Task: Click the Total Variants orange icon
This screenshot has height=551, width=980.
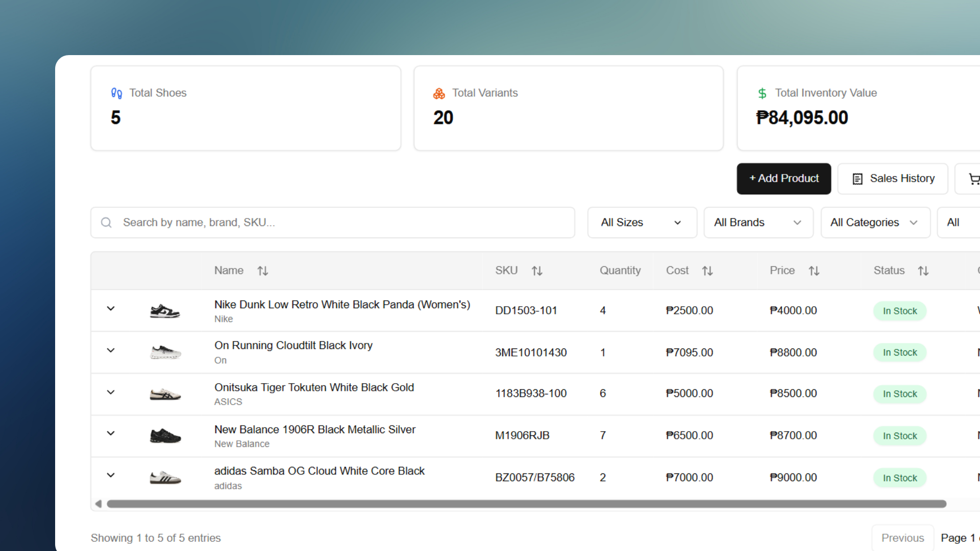Action: (438, 93)
